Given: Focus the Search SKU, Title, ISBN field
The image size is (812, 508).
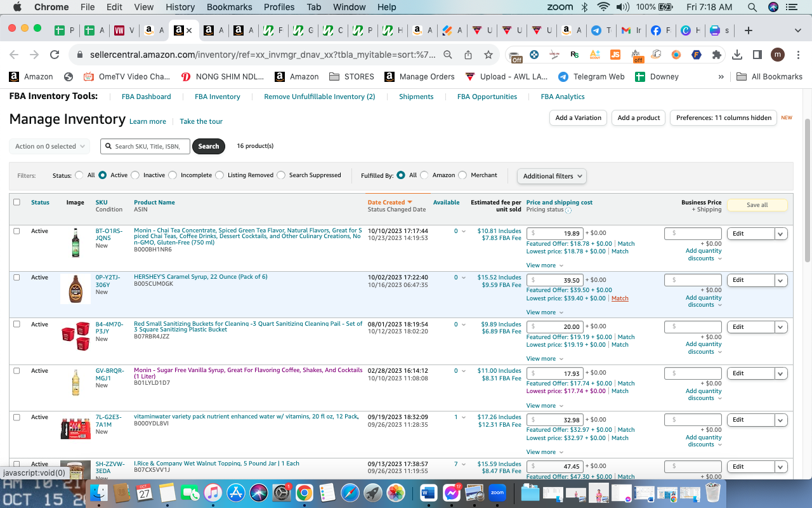Looking at the screenshot, I should [145, 146].
